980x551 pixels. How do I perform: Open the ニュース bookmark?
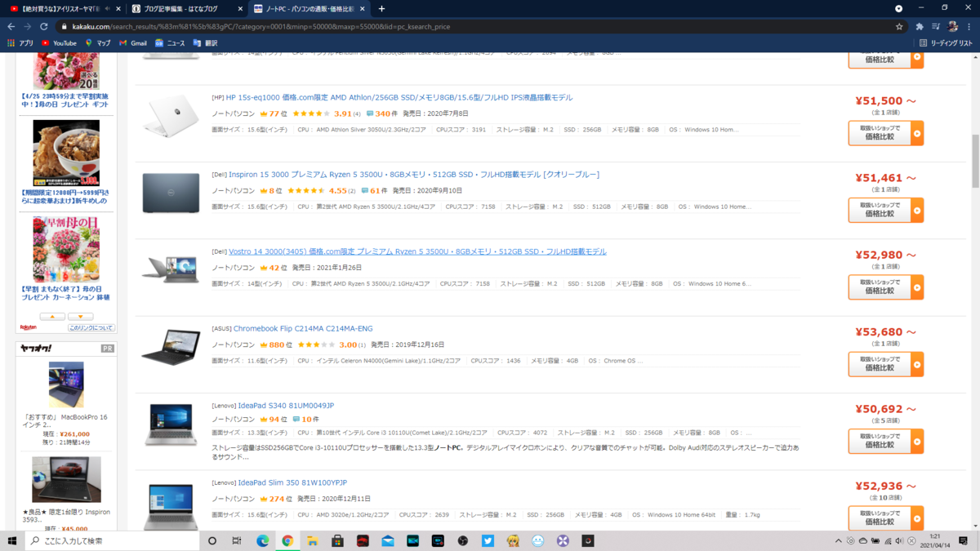click(170, 43)
